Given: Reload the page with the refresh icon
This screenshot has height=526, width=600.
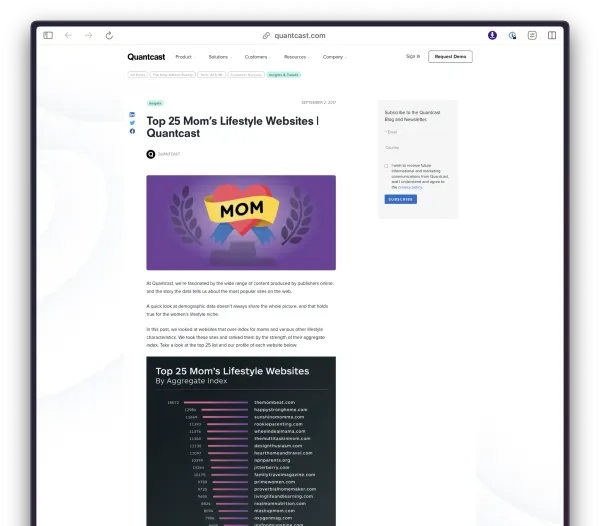Looking at the screenshot, I should point(109,36).
